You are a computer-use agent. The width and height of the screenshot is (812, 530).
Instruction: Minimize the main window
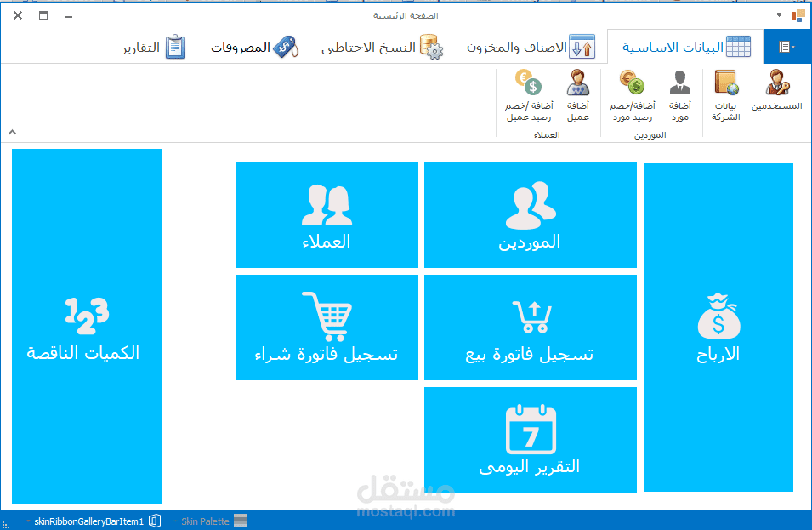[69, 16]
